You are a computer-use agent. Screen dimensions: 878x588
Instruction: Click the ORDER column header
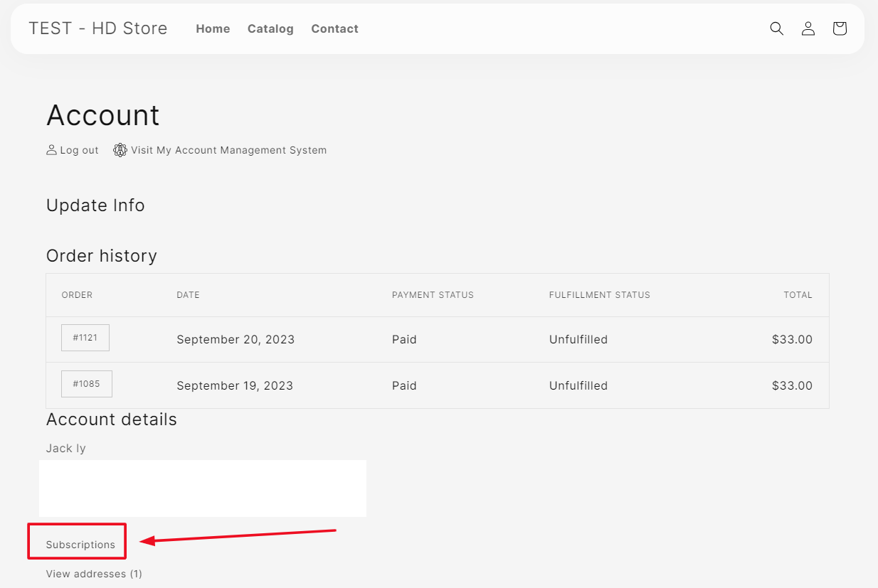[x=77, y=294]
